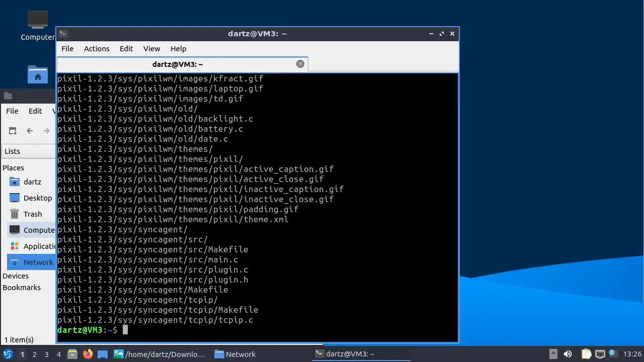The width and height of the screenshot is (644, 362).
Task: Click 1 item(s) status bar text
Action: [19, 340]
